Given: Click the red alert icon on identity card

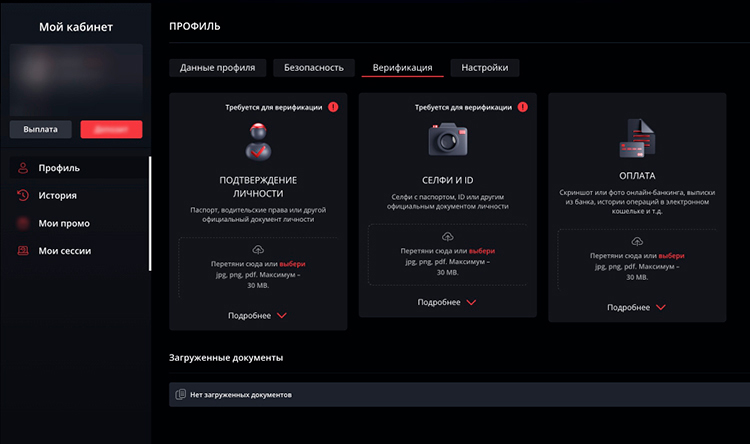Looking at the screenshot, I should tap(333, 107).
